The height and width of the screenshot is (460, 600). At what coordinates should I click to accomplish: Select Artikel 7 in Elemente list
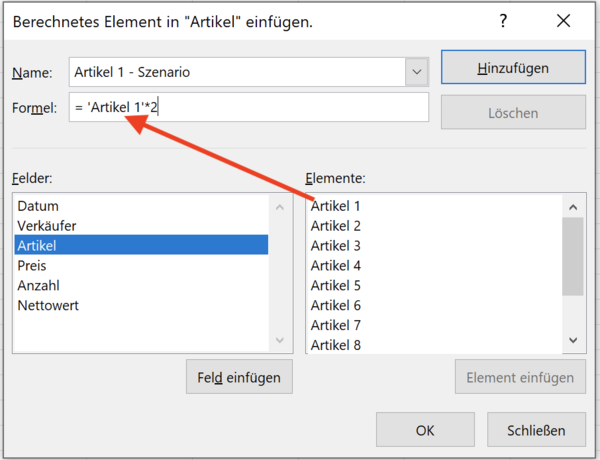pyautogui.click(x=336, y=326)
